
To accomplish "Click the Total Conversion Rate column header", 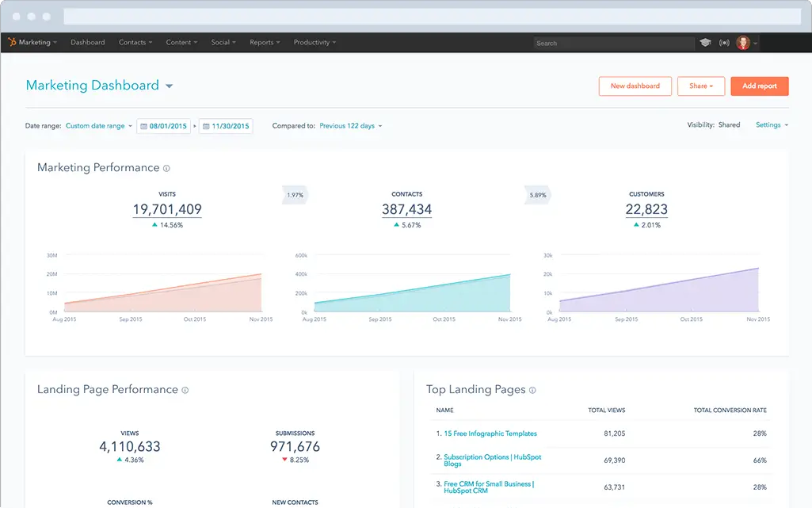I will coord(730,411).
